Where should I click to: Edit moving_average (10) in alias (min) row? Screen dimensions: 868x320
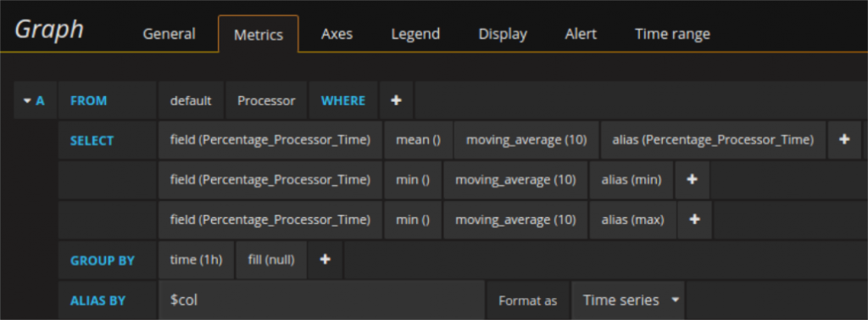[x=515, y=180]
